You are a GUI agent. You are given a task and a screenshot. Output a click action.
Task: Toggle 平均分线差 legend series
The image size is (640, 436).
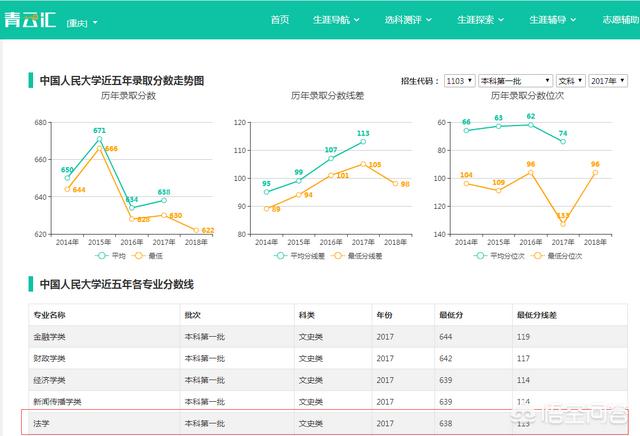tap(299, 256)
